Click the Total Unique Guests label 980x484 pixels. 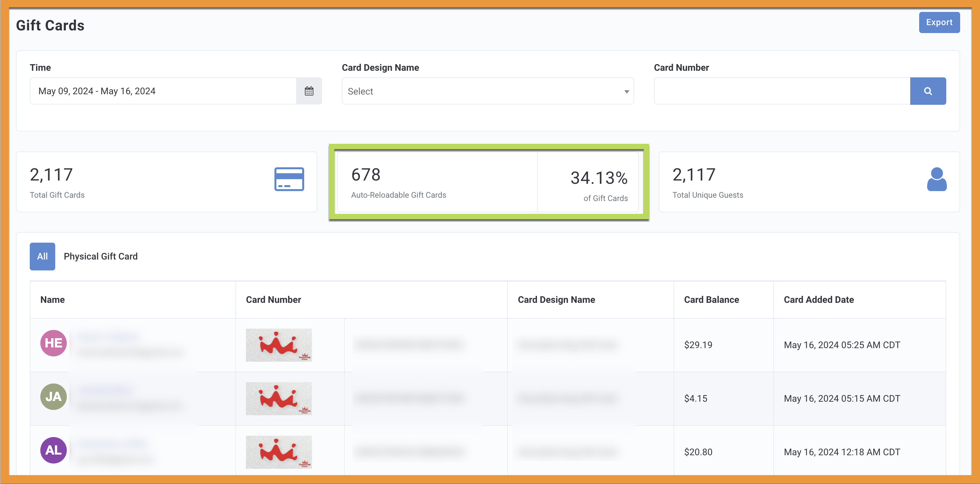coord(708,195)
